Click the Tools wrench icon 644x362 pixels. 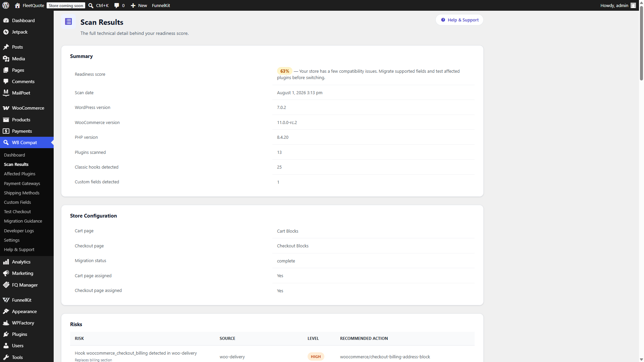point(6,357)
